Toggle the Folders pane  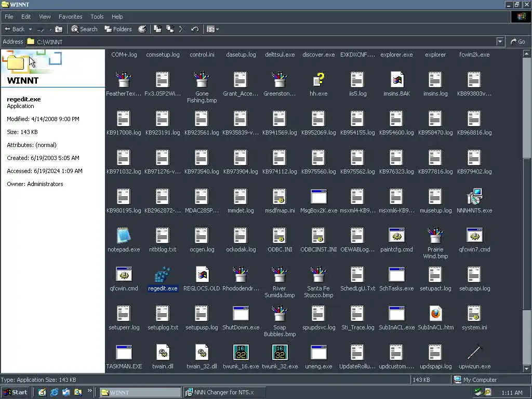tap(118, 29)
